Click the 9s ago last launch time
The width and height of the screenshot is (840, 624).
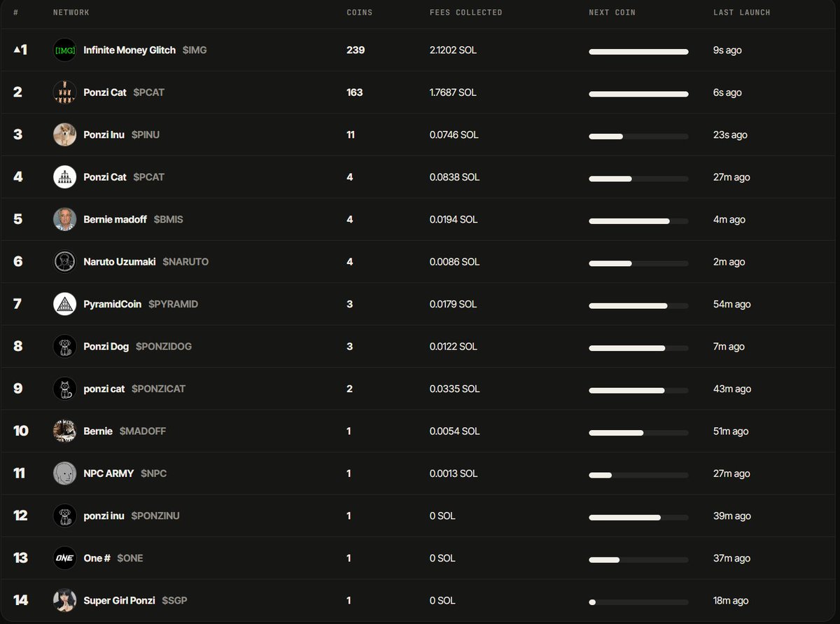tap(728, 50)
